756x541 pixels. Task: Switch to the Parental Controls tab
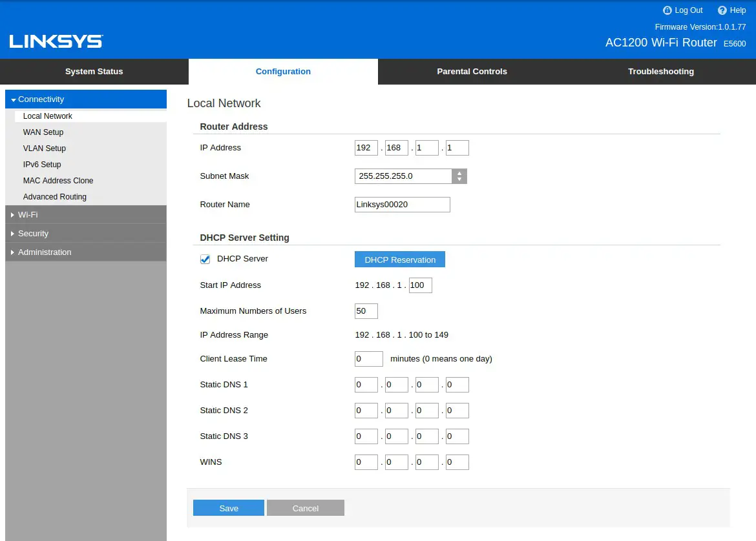pyautogui.click(x=472, y=71)
